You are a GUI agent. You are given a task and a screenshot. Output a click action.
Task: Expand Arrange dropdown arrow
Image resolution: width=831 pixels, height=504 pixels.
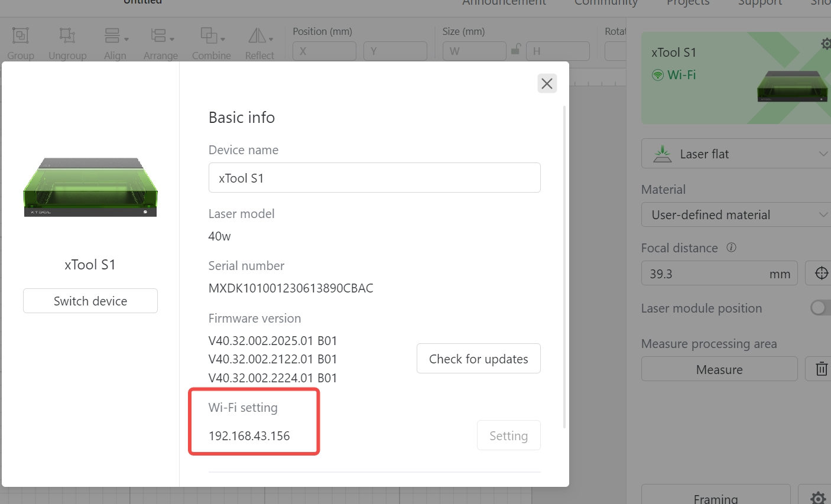(172, 39)
